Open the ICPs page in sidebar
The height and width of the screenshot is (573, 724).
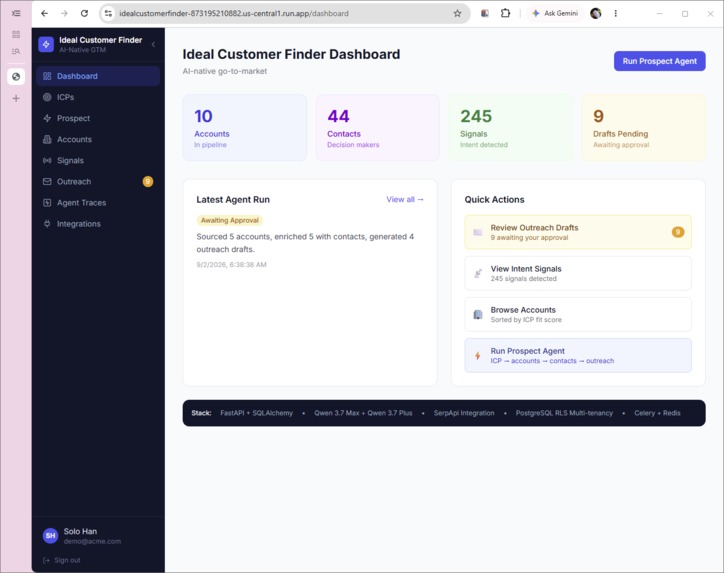[x=98, y=97]
